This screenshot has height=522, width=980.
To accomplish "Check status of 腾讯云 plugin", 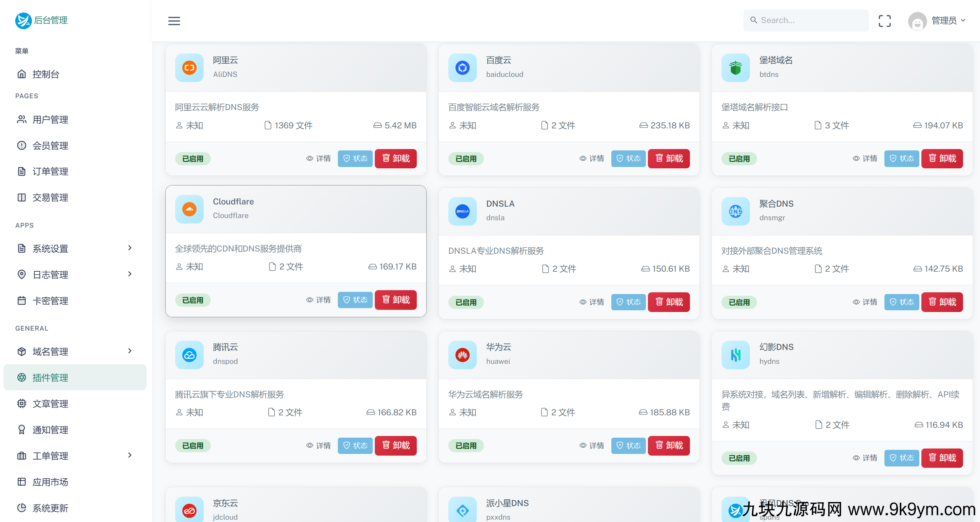I will (355, 445).
